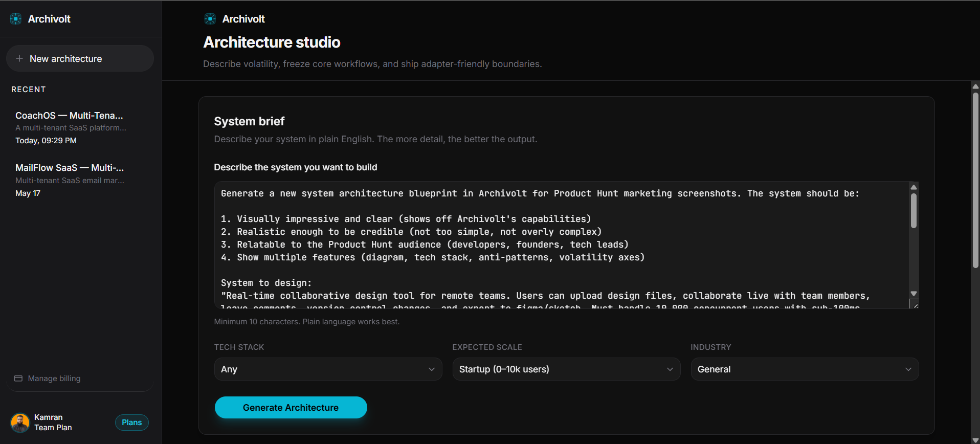Click the credit card icon next to Manage billing
Image resolution: width=980 pixels, height=444 pixels.
[x=18, y=379]
